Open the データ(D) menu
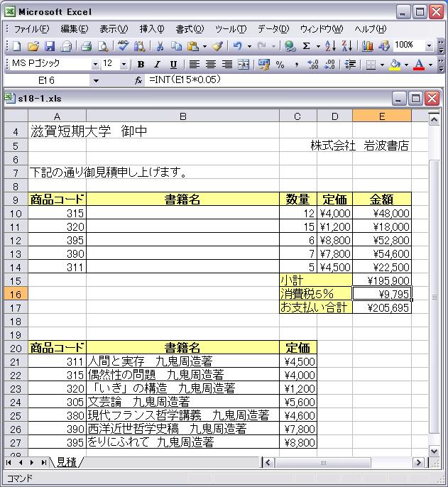Screen dimensions: 448x487 tap(273, 29)
